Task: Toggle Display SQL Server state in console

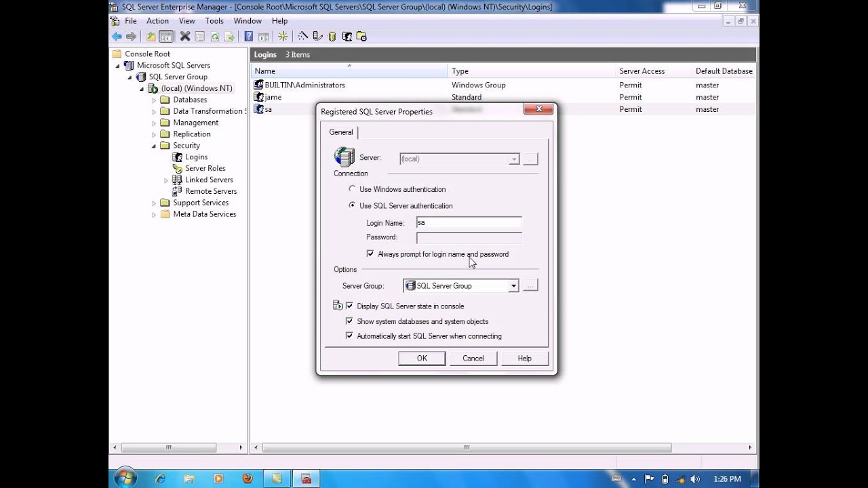Action: pos(350,306)
